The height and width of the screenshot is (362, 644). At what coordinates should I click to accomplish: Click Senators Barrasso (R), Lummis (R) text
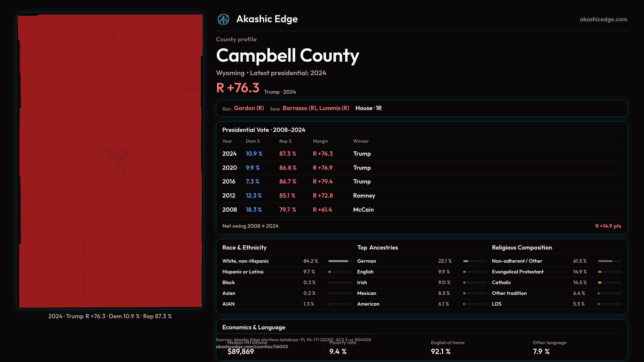316,108
